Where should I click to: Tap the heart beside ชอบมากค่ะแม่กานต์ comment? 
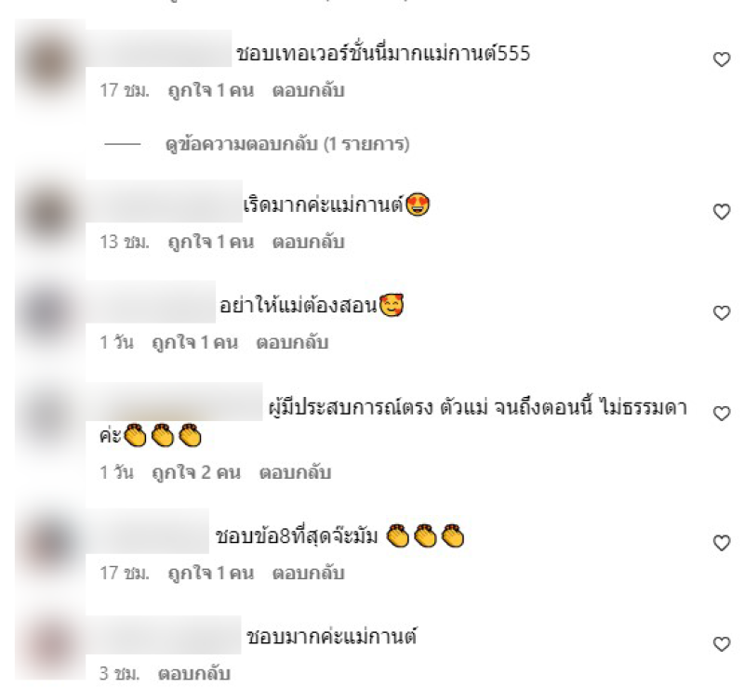coord(722,643)
